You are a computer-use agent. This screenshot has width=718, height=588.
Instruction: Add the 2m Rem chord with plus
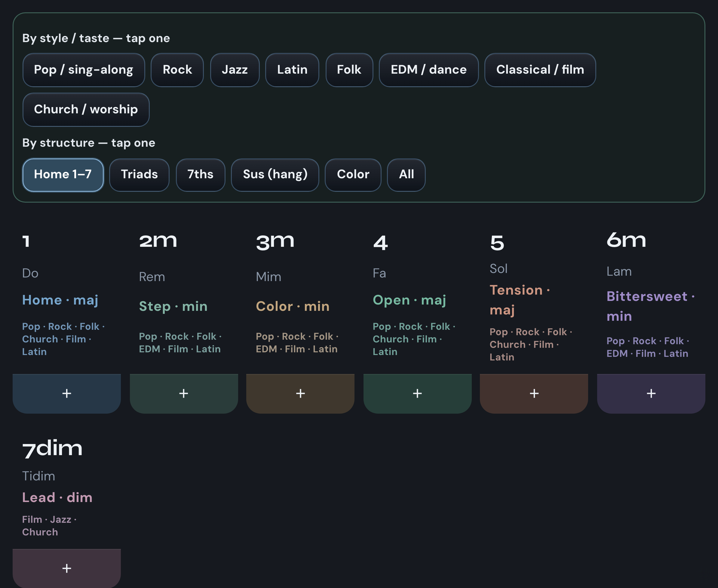click(x=184, y=393)
